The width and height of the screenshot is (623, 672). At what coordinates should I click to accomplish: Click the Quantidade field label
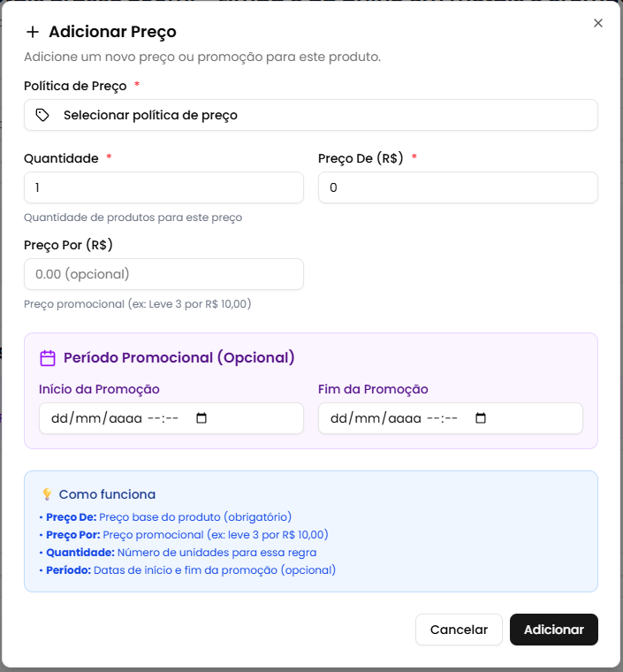click(x=61, y=158)
